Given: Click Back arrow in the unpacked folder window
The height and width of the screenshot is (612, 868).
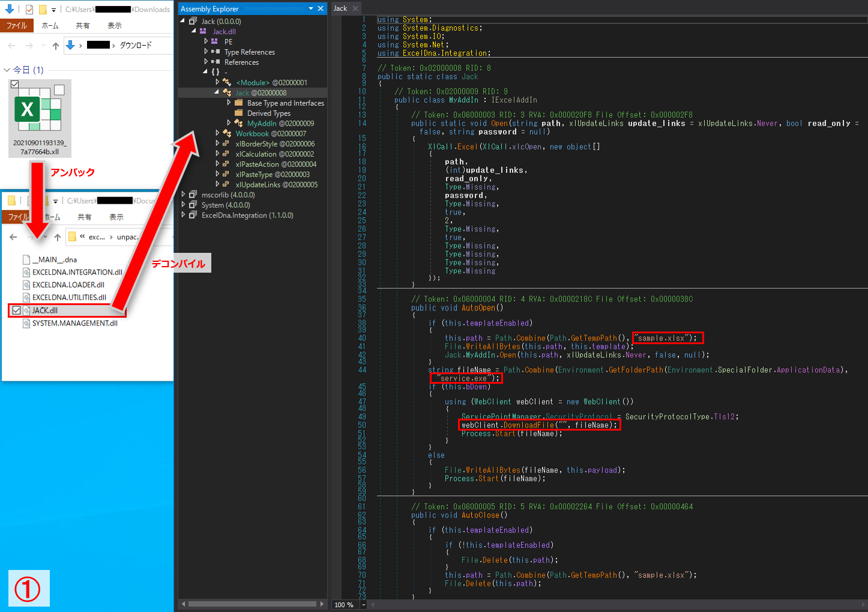Looking at the screenshot, I should [13, 237].
